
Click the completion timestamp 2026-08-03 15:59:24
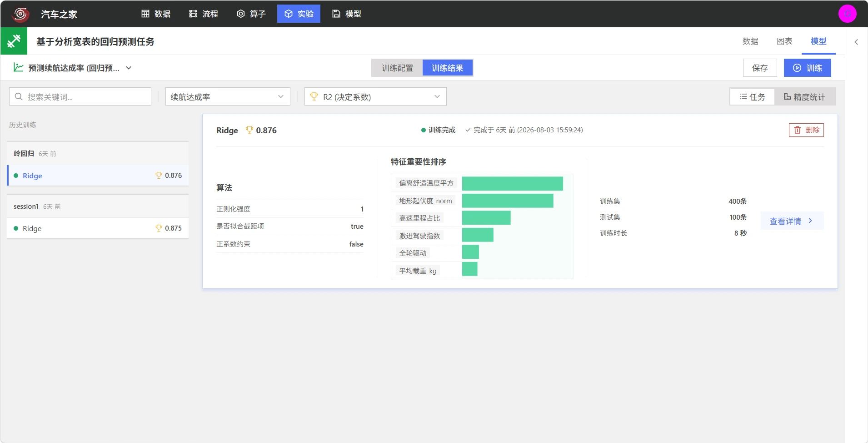click(550, 130)
